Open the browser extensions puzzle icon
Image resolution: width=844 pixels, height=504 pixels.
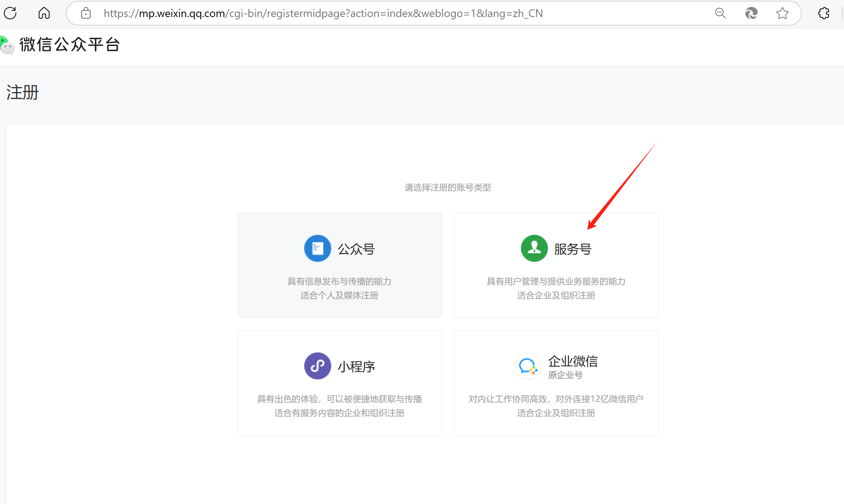[823, 13]
